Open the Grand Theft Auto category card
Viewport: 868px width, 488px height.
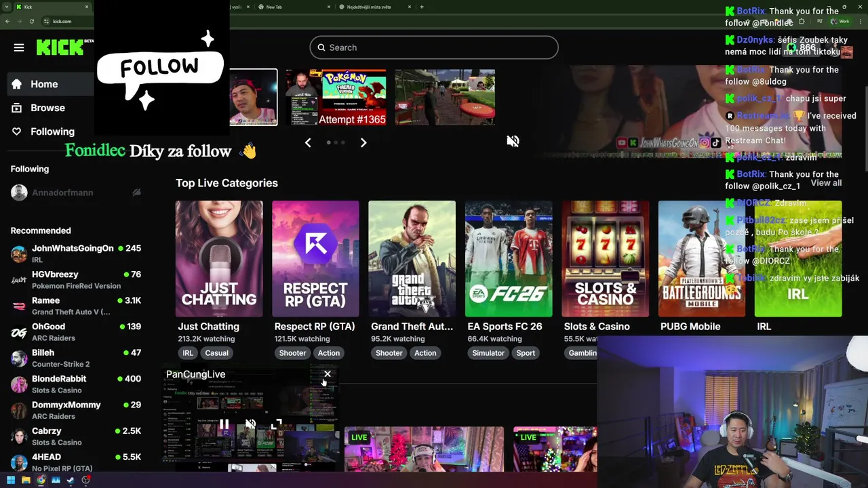[412, 258]
